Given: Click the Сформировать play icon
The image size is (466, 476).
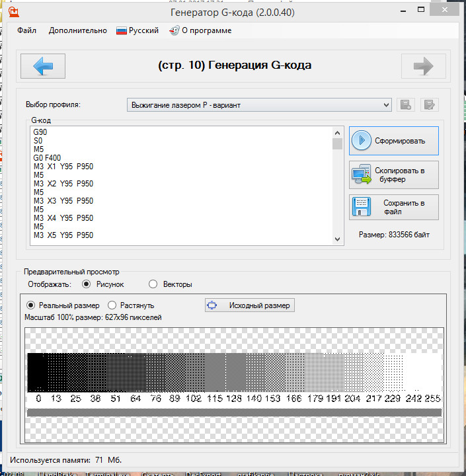Looking at the screenshot, I should 362,140.
